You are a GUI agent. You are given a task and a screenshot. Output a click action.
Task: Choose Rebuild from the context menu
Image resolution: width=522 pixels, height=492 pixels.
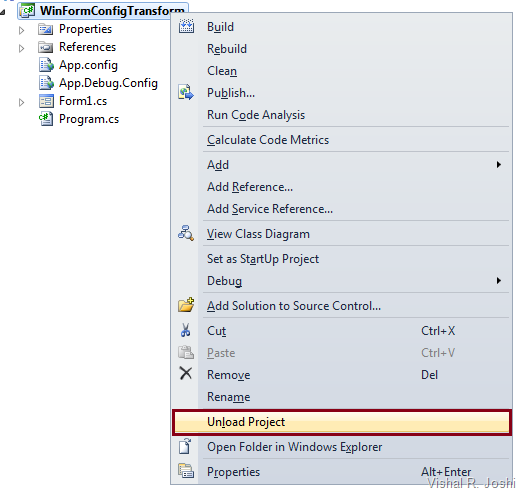[x=342, y=49]
